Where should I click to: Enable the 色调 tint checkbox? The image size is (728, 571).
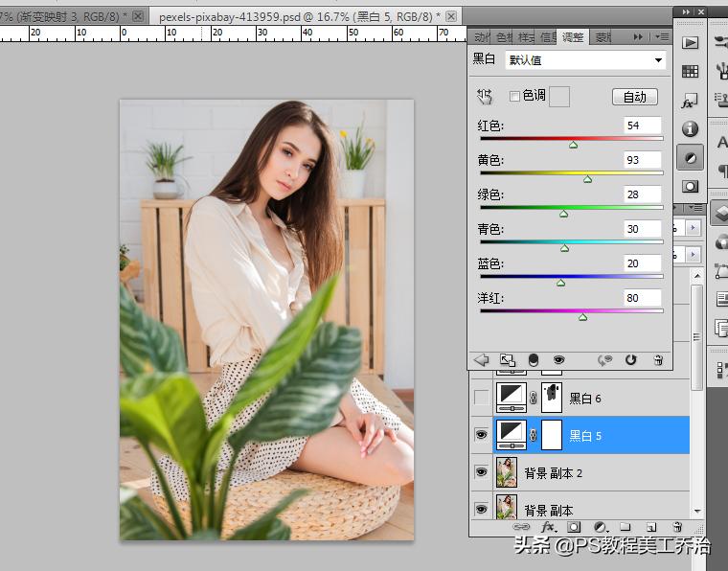(x=514, y=96)
